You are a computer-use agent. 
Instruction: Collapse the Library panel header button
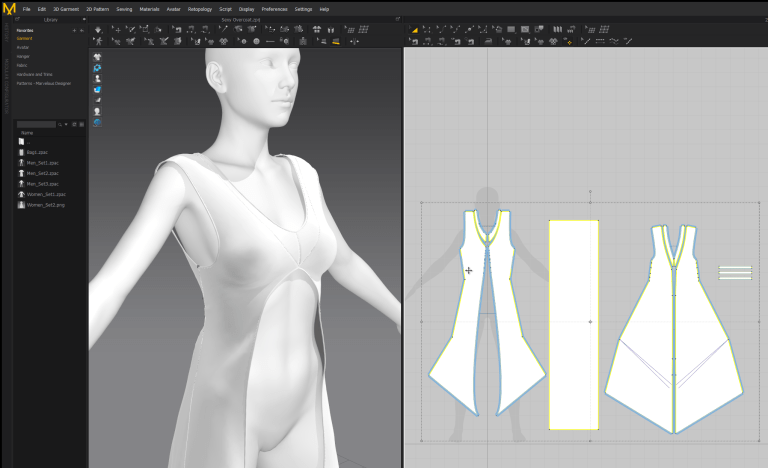point(84,20)
